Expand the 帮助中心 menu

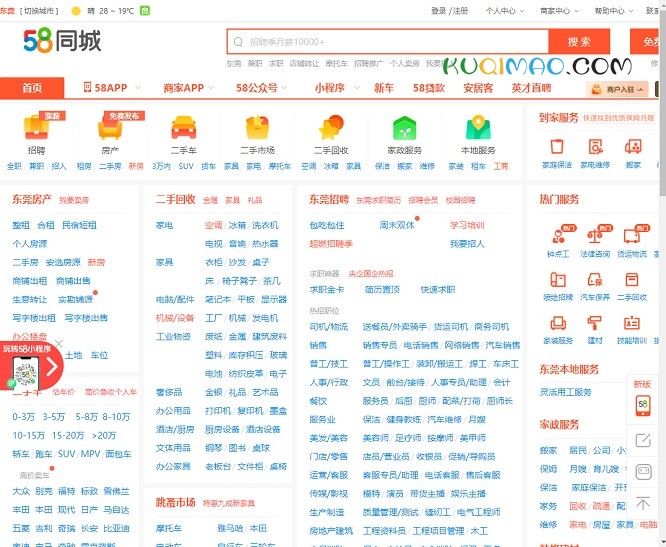[x=613, y=11]
